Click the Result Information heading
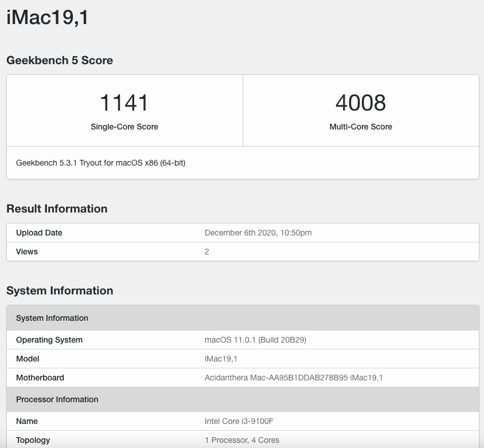Viewport: 484px width, 448px height. (x=57, y=209)
